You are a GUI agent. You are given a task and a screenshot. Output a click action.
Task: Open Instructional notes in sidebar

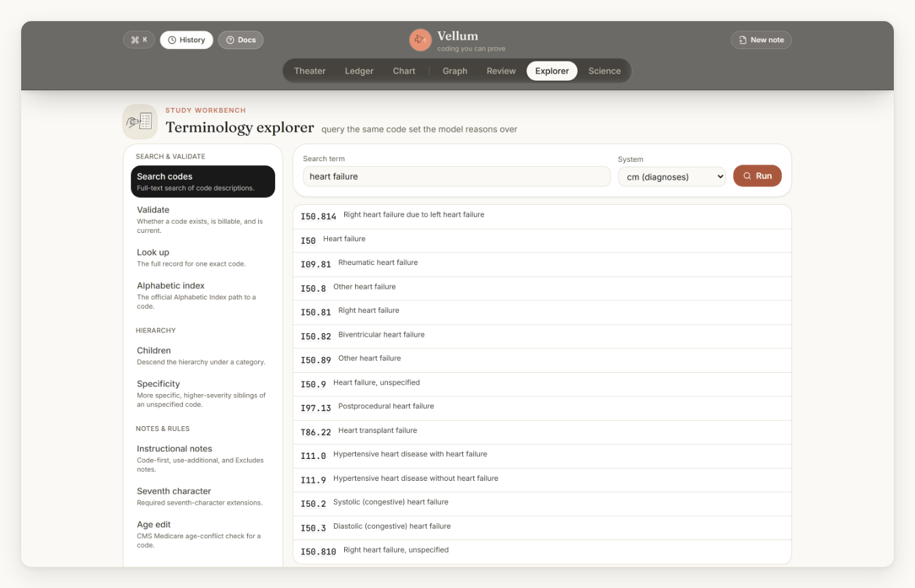tap(203, 459)
